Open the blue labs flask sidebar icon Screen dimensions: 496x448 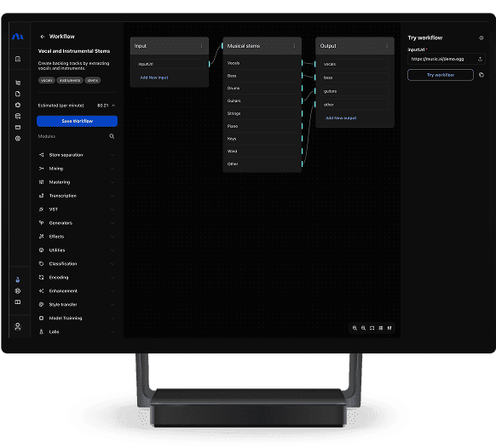point(18,279)
